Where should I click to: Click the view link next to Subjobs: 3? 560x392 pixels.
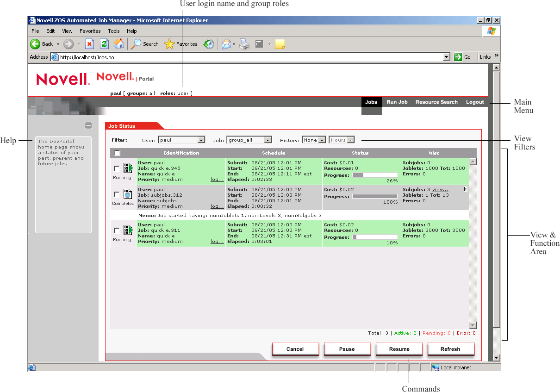440,190
